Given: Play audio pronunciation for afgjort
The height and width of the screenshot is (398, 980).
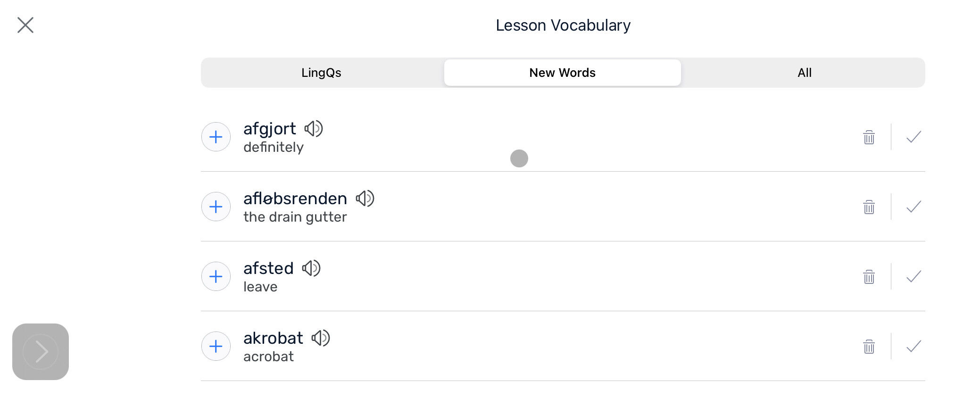Looking at the screenshot, I should (x=314, y=129).
